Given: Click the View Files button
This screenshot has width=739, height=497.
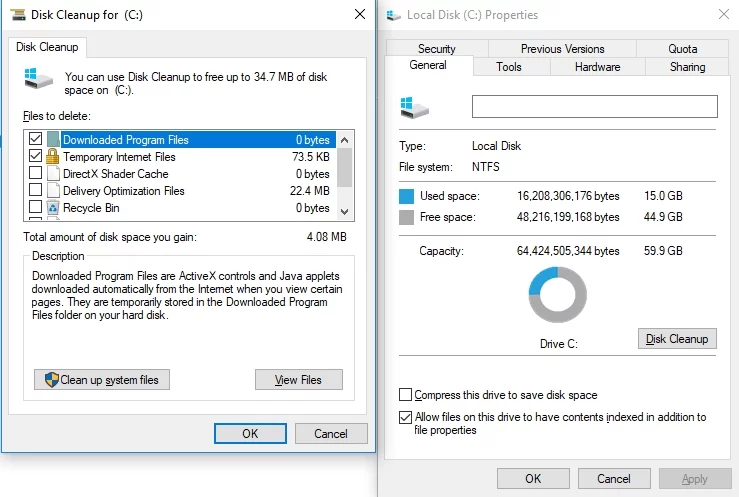Looking at the screenshot, I should (298, 380).
